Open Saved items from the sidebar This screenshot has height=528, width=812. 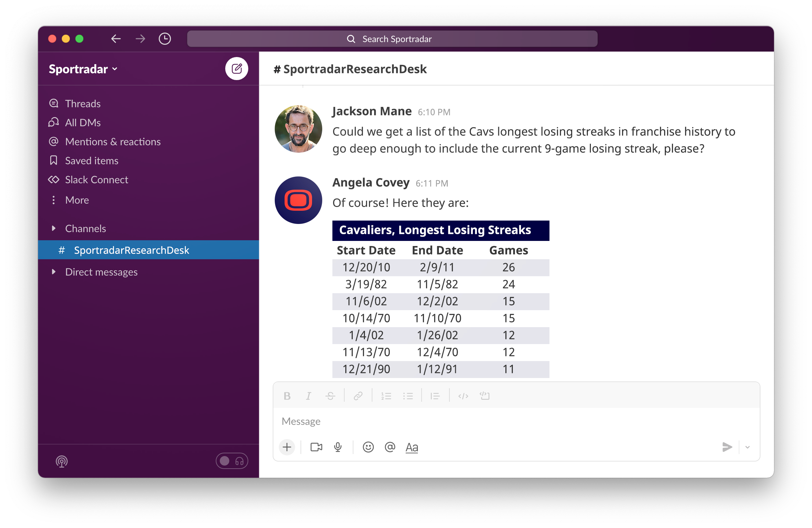(x=92, y=161)
